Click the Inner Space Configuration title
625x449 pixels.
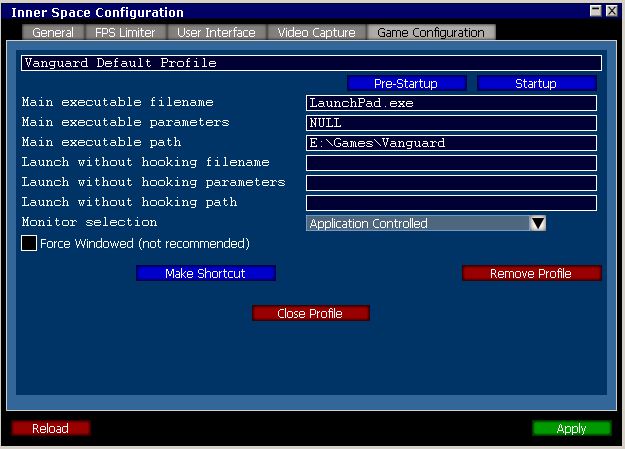98,12
